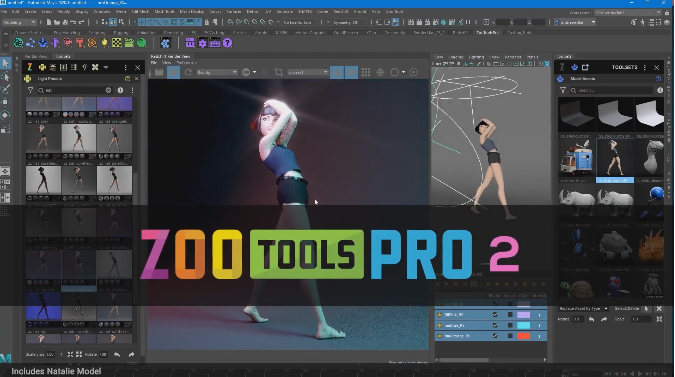Click the render clapperboard icon in Render View

pyautogui.click(x=159, y=72)
